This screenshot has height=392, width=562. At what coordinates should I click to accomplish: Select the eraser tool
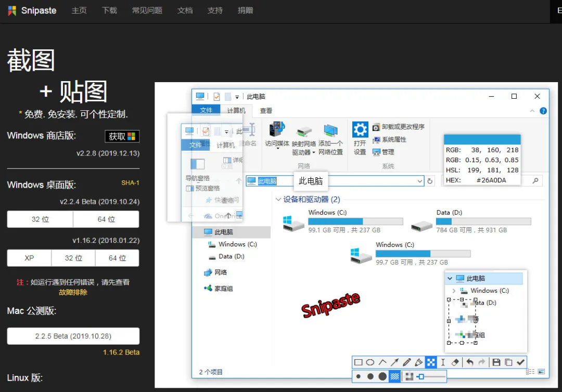(455, 362)
